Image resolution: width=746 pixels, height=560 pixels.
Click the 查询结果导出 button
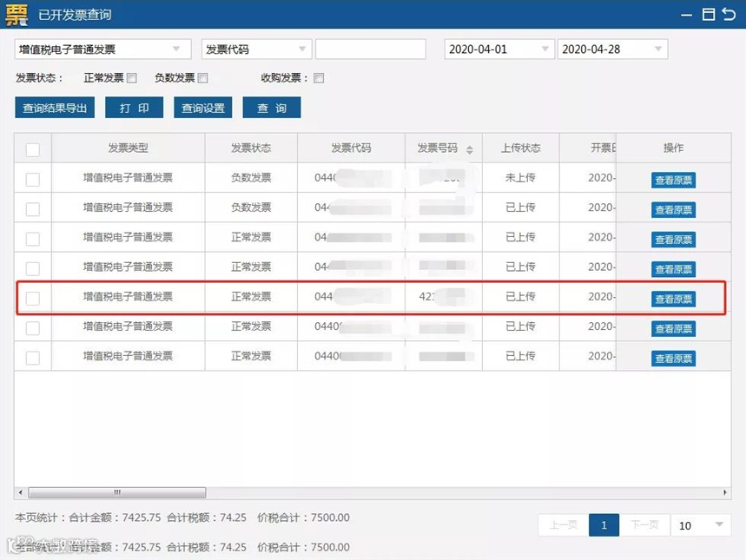55,108
